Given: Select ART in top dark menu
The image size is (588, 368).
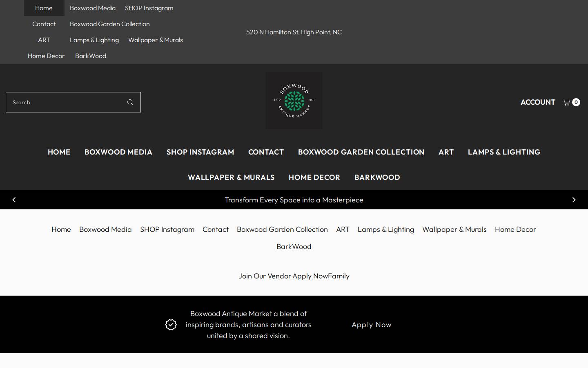Looking at the screenshot, I should click(x=44, y=40).
